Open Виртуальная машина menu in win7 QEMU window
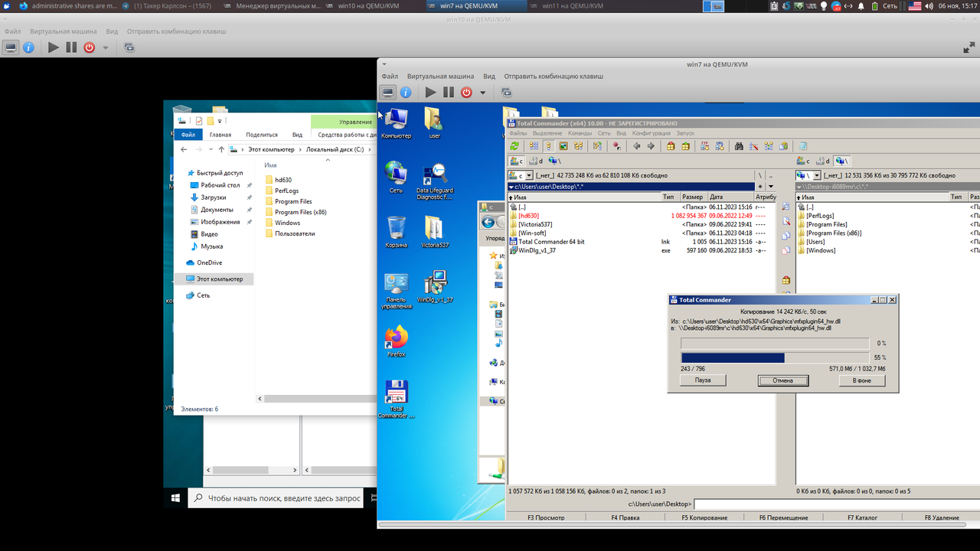This screenshot has height=551, width=980. point(440,77)
